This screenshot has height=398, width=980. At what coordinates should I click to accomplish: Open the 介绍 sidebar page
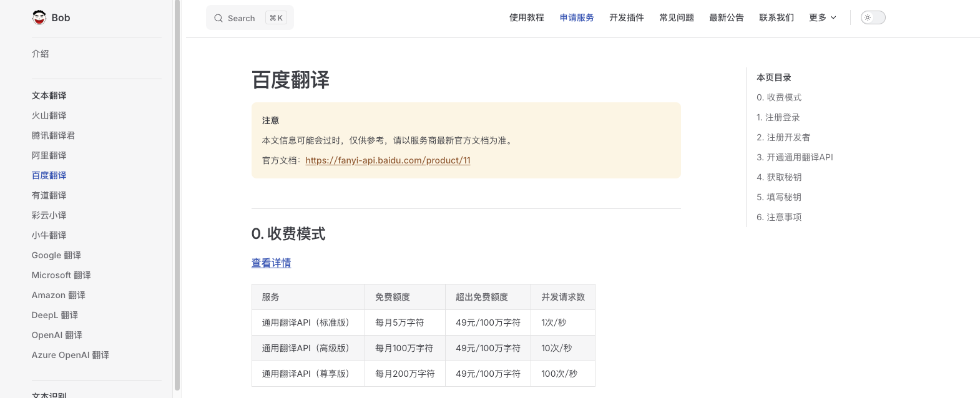41,54
